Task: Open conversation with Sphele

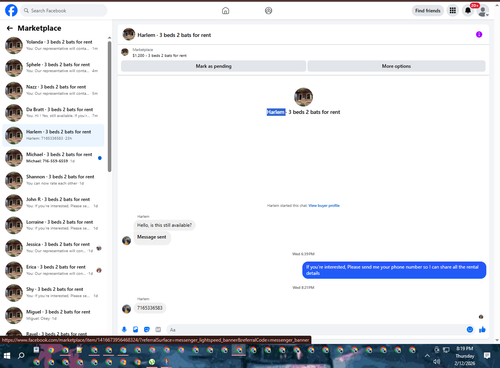Action: 53,68
